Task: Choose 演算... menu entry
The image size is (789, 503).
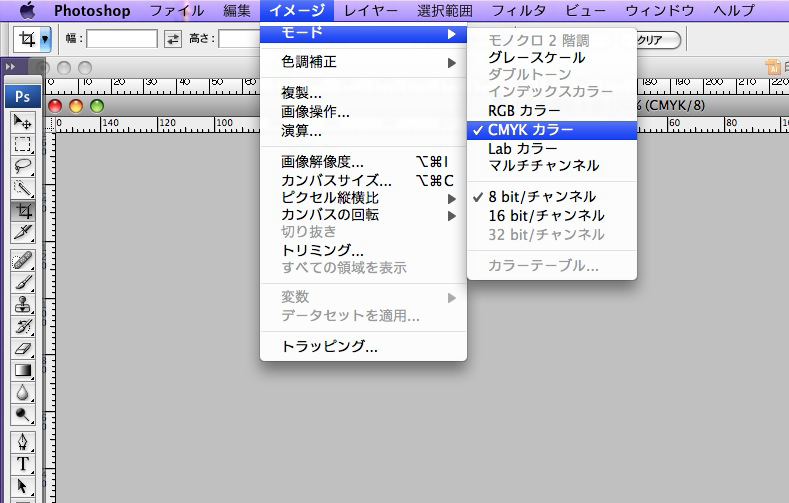Action: point(363,131)
